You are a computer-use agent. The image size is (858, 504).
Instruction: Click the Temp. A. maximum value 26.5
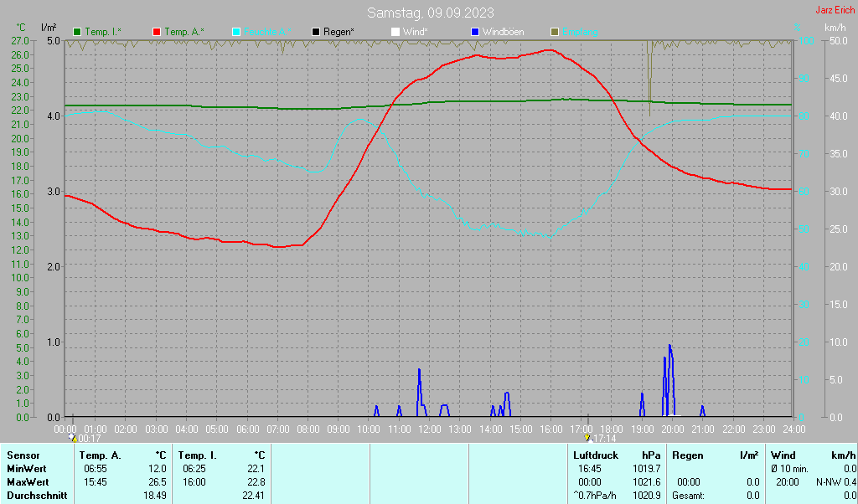click(158, 482)
